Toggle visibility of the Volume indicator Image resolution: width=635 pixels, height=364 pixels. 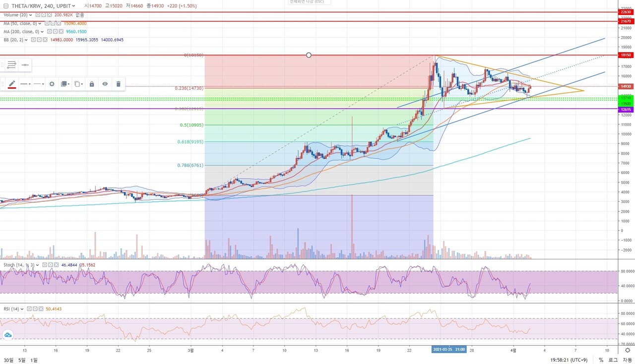37,15
